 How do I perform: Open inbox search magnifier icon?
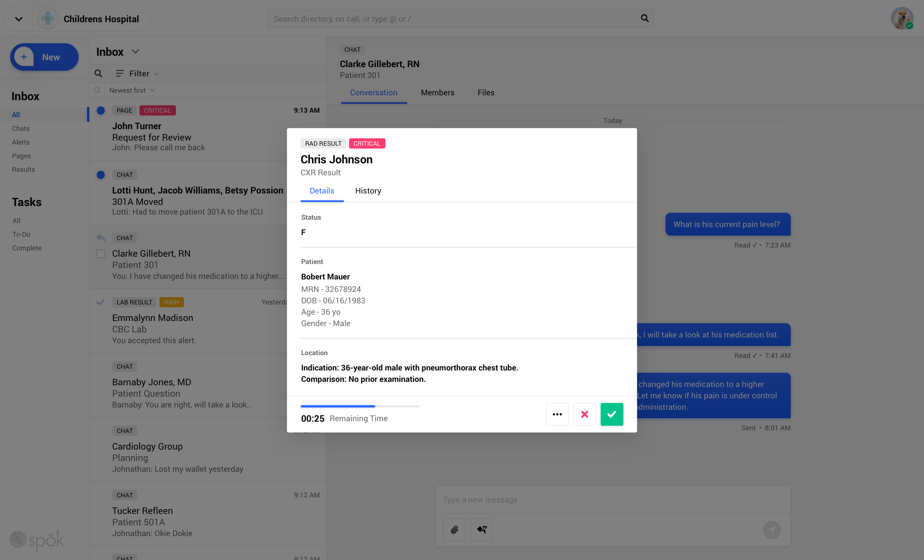click(98, 73)
